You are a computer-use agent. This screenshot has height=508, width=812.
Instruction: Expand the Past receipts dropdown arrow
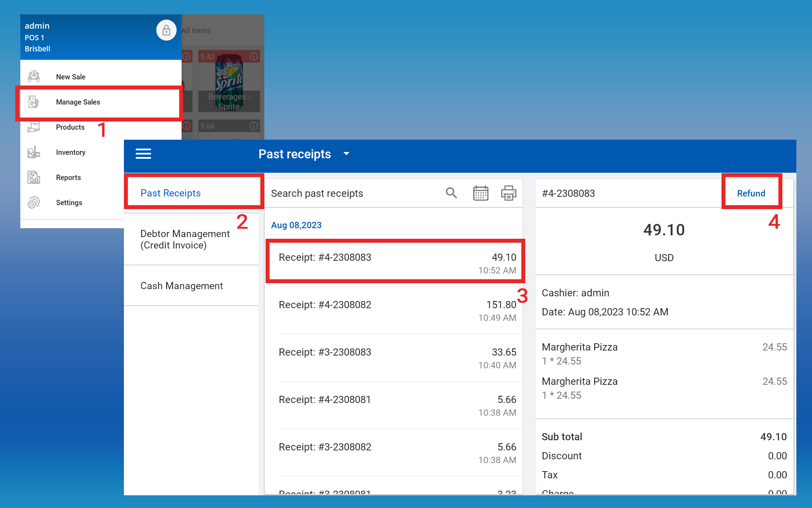point(346,154)
